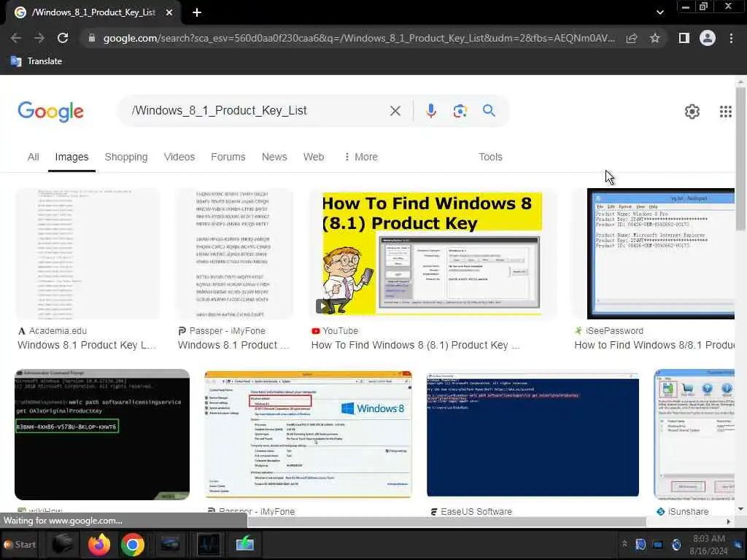Switch to News results
Screen dimensions: 747x560
tap(274, 157)
